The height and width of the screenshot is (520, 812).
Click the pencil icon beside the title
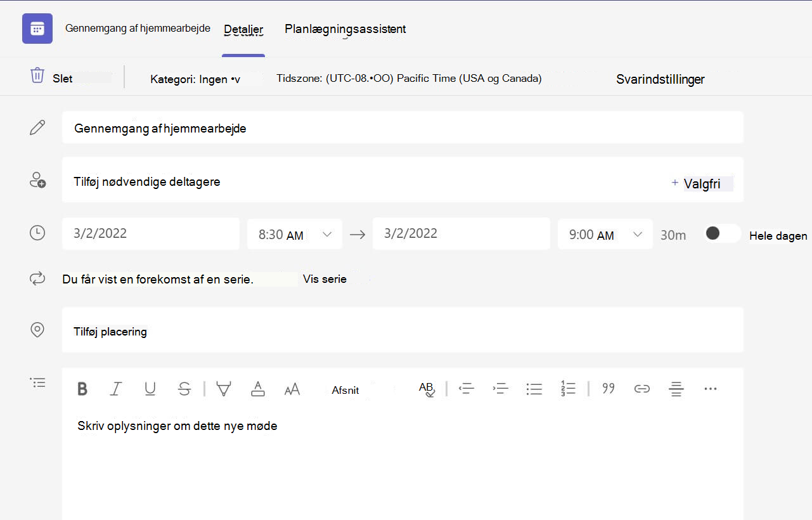tap(37, 127)
